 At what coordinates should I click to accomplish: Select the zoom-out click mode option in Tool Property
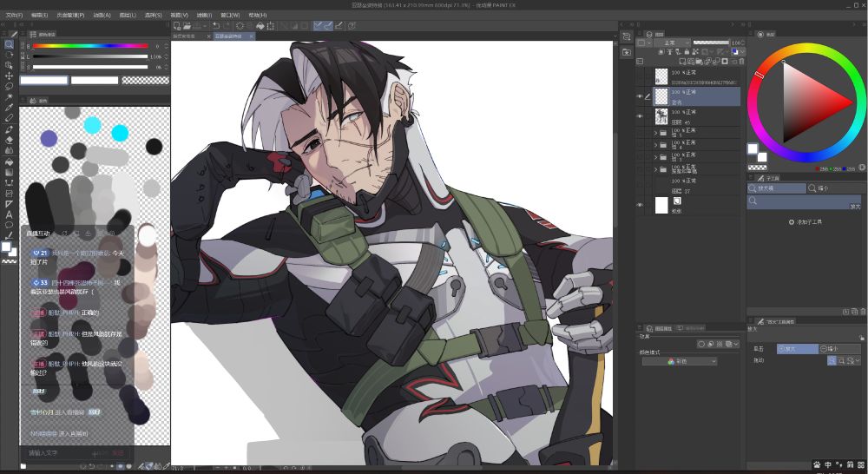(x=839, y=349)
